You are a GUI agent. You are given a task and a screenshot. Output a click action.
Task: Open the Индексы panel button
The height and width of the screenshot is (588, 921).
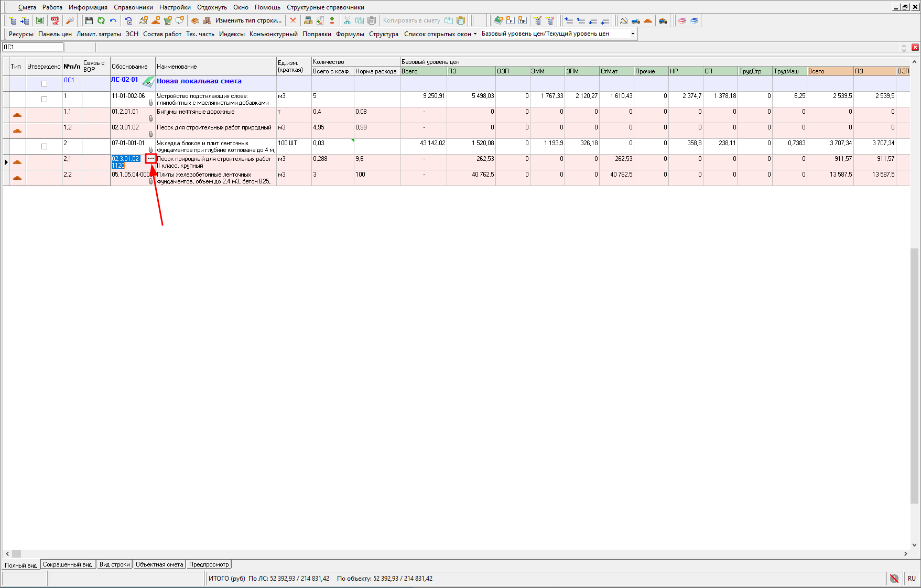(x=232, y=34)
